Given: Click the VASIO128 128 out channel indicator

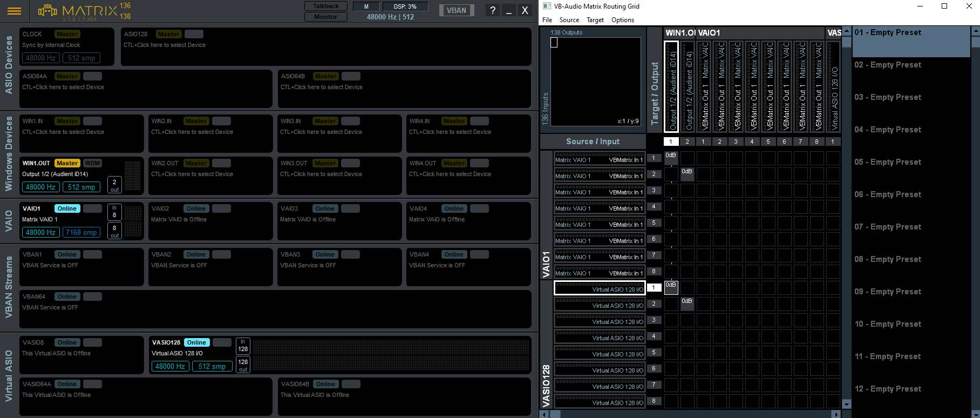Looking at the screenshot, I should [243, 365].
